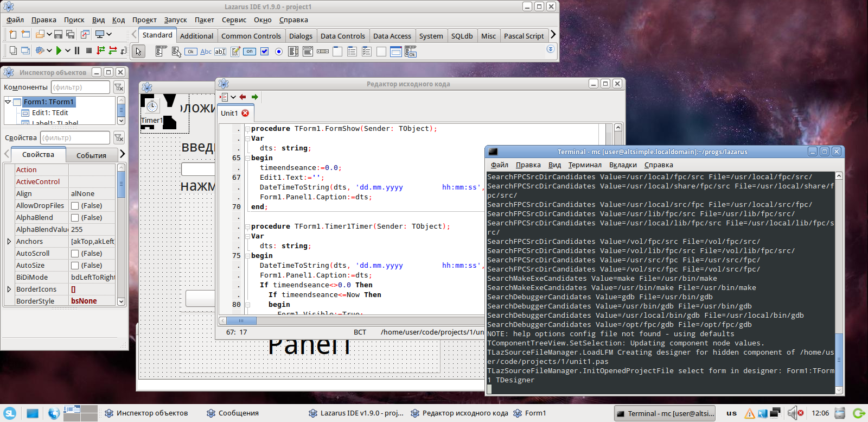This screenshot has height=422, width=868.
Task: Click the Компоненты filter input field
Action: [x=80, y=87]
